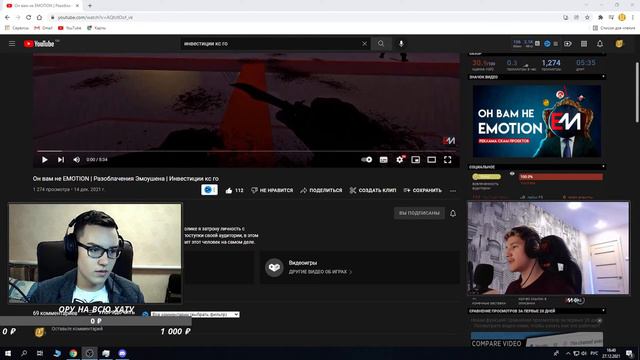
Task: Skip to the next video
Action: click(61, 160)
